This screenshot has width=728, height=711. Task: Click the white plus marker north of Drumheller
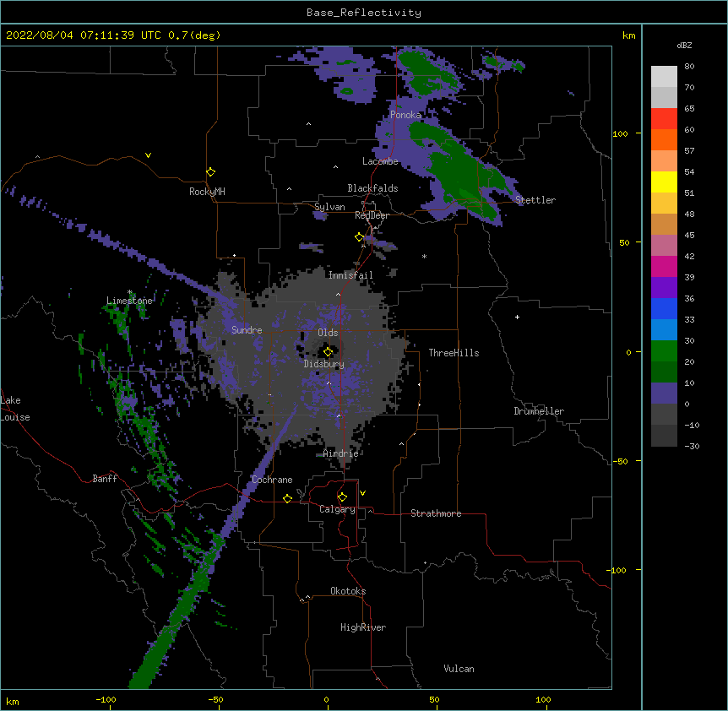[x=517, y=317]
